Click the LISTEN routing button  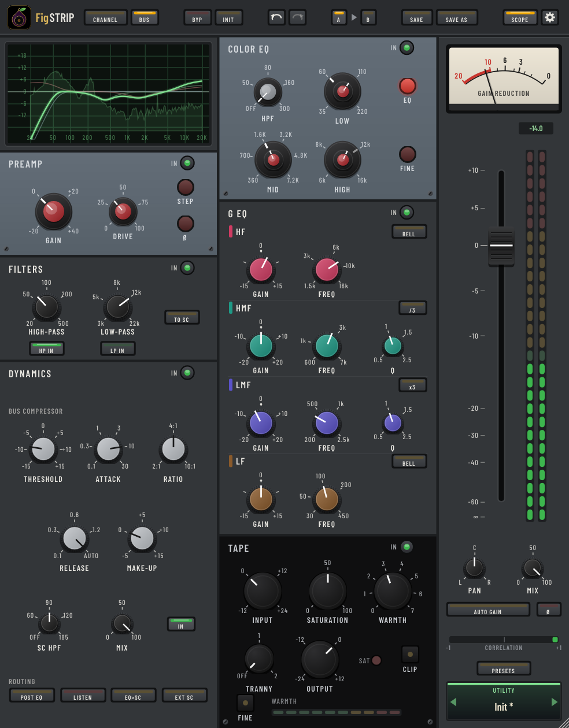[x=83, y=695]
